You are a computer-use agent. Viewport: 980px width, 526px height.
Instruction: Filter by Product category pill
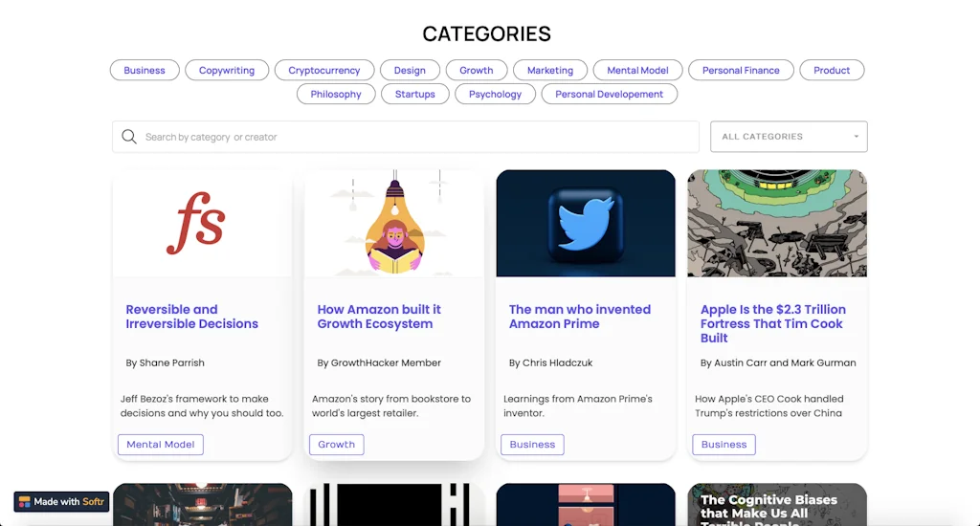pos(832,70)
